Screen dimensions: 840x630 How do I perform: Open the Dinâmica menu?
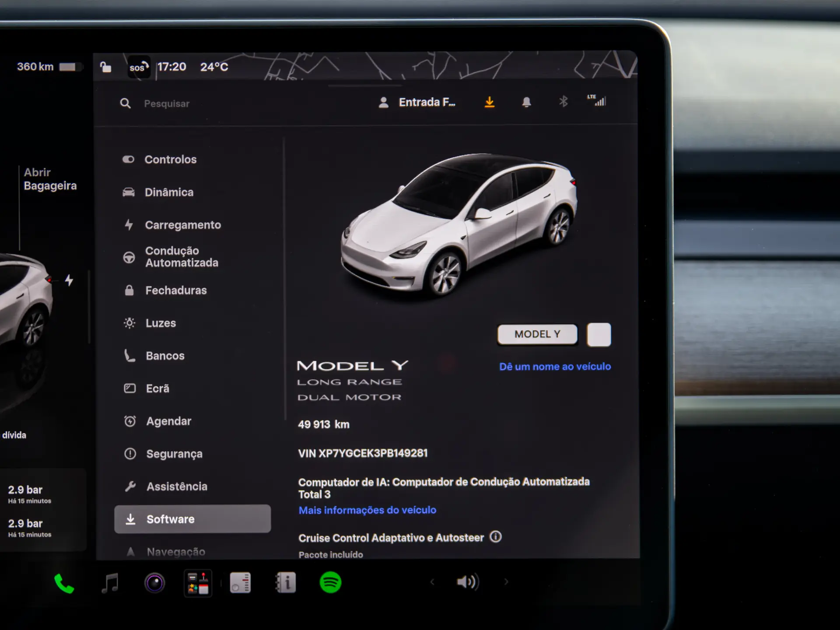pyautogui.click(x=158, y=192)
